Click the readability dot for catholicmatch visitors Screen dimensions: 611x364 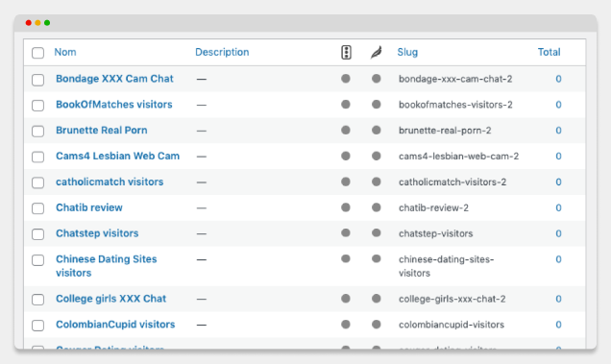(x=376, y=182)
